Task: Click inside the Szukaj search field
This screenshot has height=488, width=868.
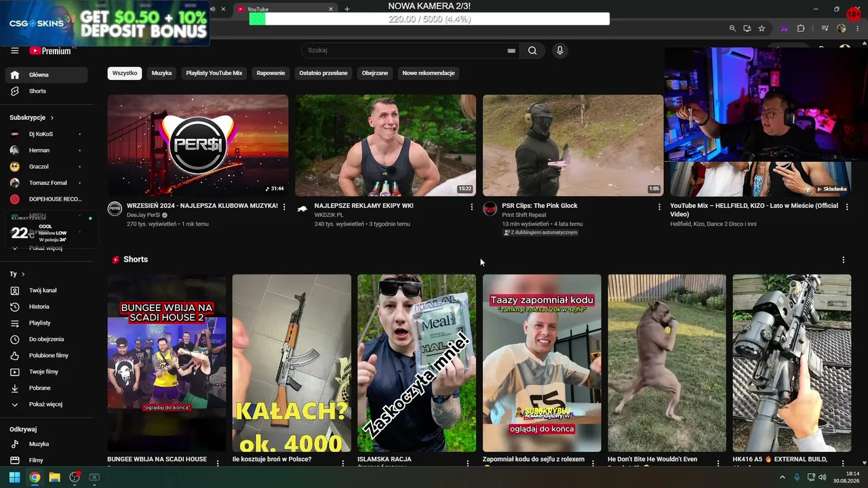Action: click(x=407, y=50)
